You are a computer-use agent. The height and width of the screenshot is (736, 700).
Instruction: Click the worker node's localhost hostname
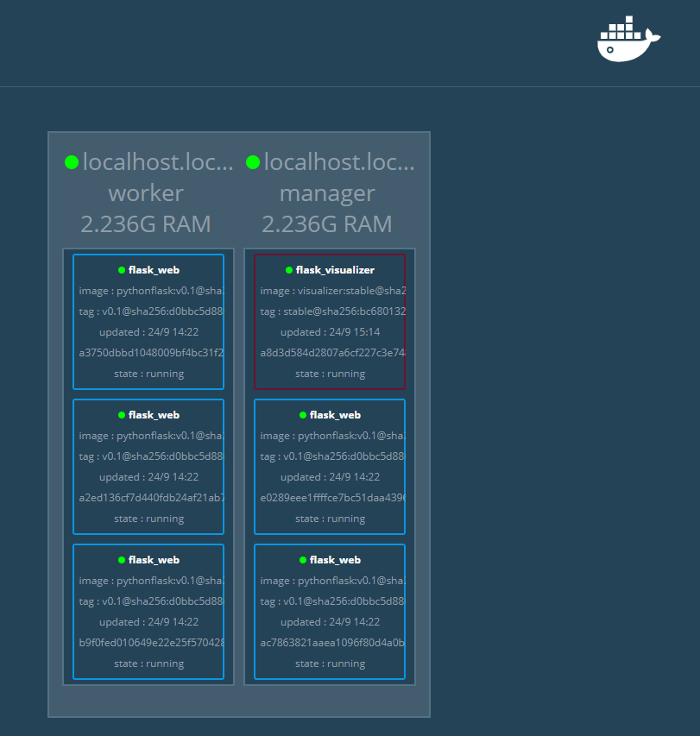point(158,162)
